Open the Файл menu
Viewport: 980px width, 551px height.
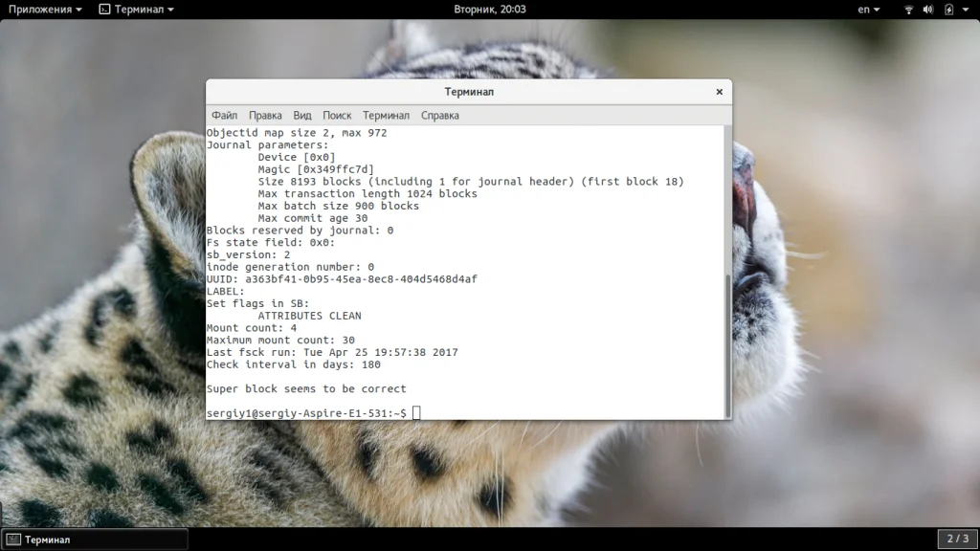point(224,116)
